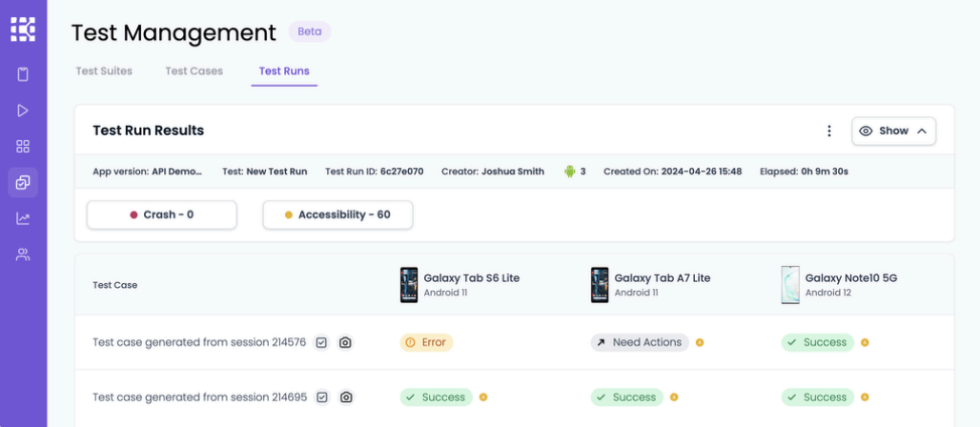
Task: Click the 'Test Run Results' heading
Action: coord(148,131)
